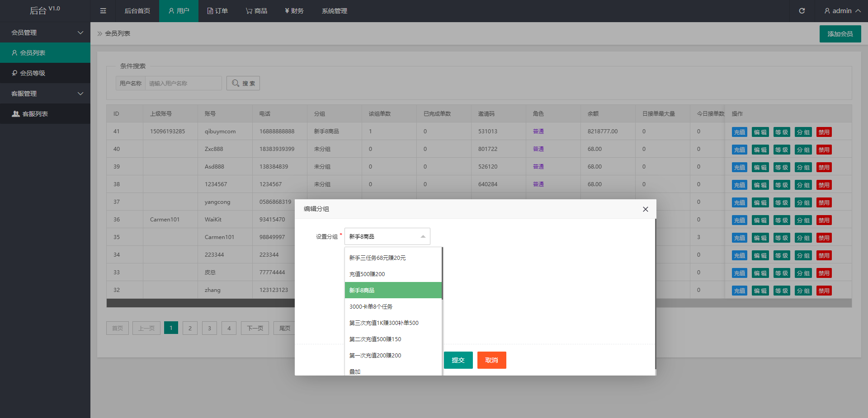Viewport: 868px width, 418px height.
Task: Click the 取消 cancel button
Action: click(491, 360)
